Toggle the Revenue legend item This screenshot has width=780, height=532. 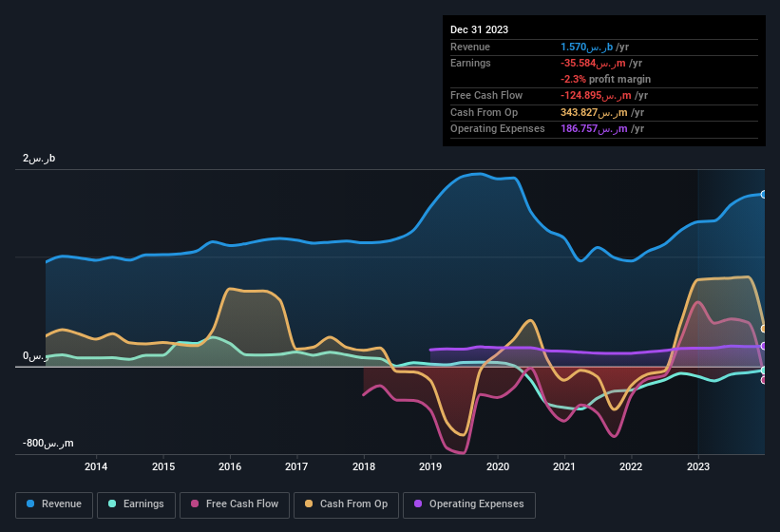53,504
